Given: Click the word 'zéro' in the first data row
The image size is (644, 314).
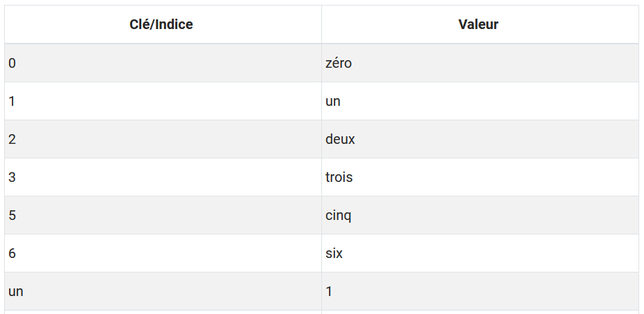Looking at the screenshot, I should click(339, 63).
